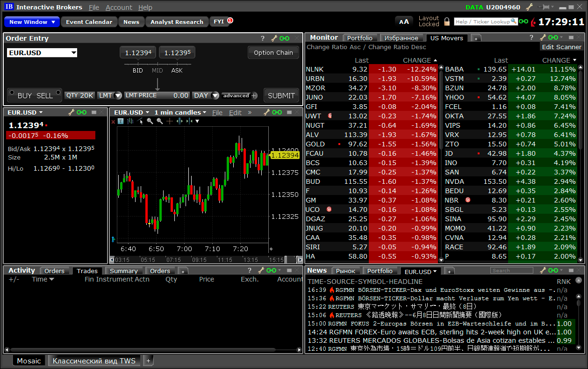This screenshot has height=369, width=588.
Task: Open the EUR.USD symbol dropdown in Order Entry
Action: (x=73, y=53)
